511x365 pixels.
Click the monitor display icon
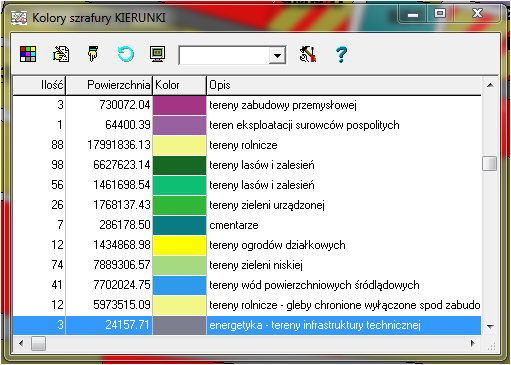tap(158, 54)
